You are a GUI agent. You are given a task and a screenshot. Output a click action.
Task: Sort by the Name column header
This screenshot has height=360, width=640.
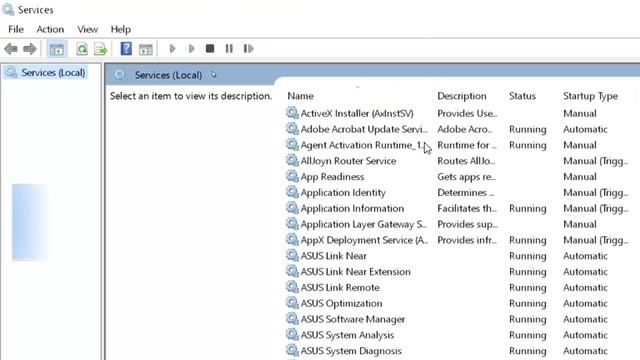pos(300,96)
